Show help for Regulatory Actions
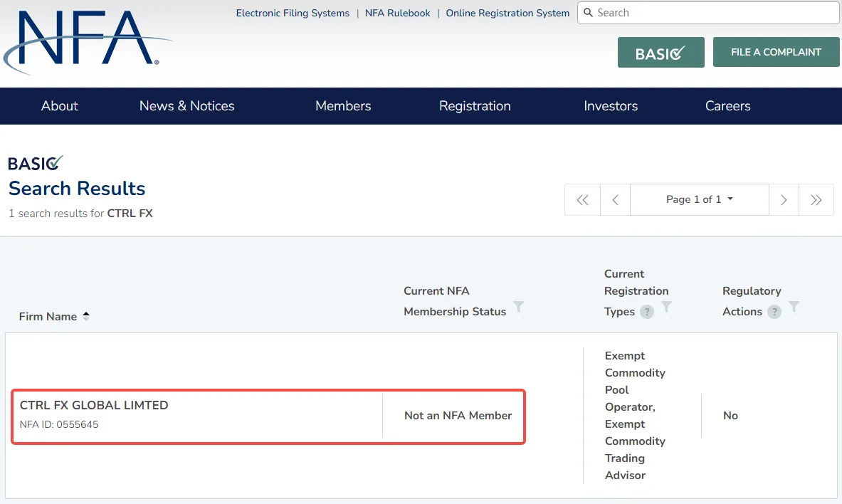Screen dimensions: 842x504 [x=774, y=312]
